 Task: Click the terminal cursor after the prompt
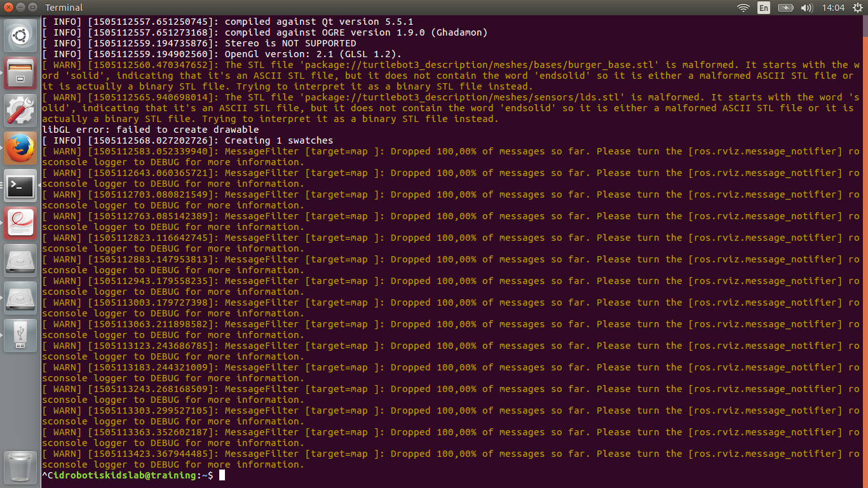click(222, 475)
